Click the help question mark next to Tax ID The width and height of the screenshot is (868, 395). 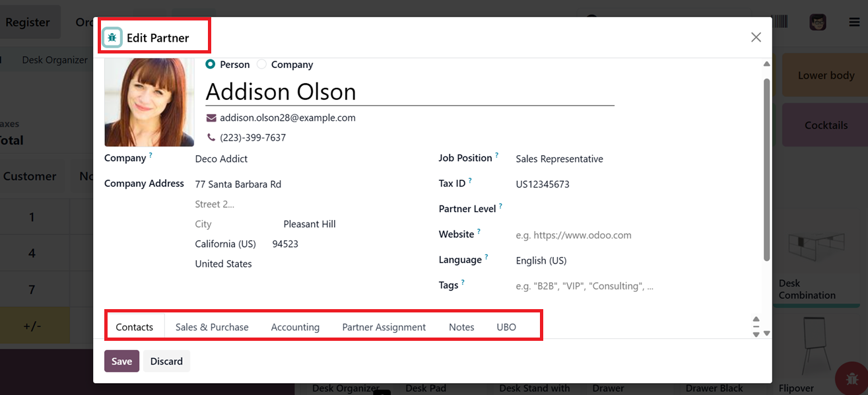(x=470, y=181)
